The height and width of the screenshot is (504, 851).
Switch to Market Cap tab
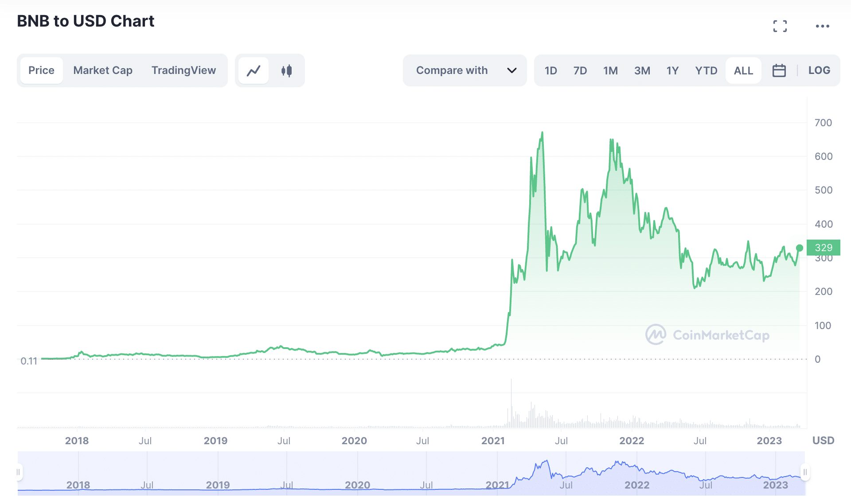coord(103,70)
